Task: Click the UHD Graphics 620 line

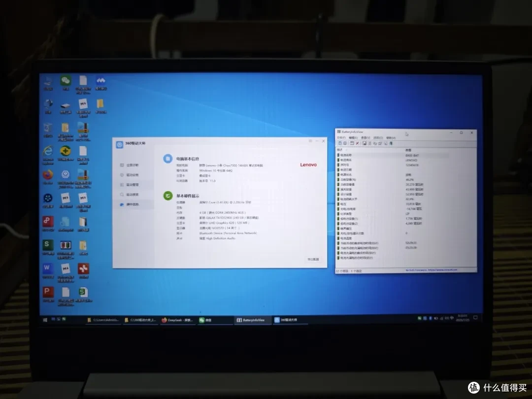Action: [x=224, y=223]
